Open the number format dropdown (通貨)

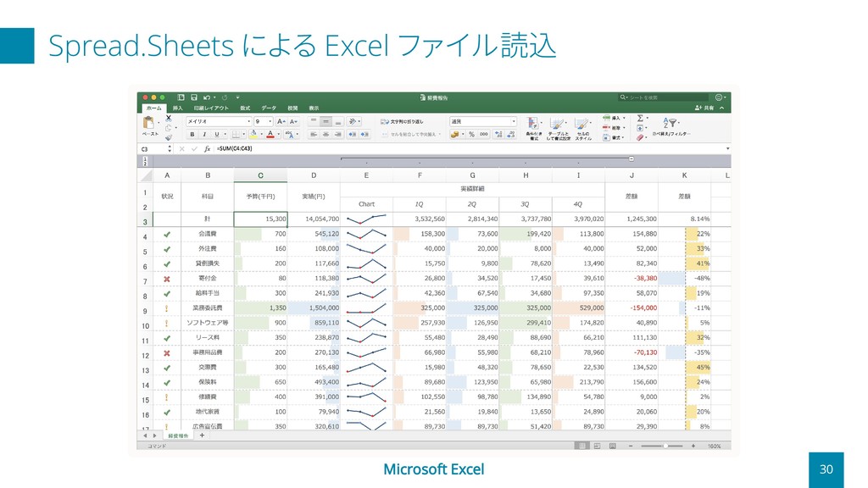click(x=513, y=121)
